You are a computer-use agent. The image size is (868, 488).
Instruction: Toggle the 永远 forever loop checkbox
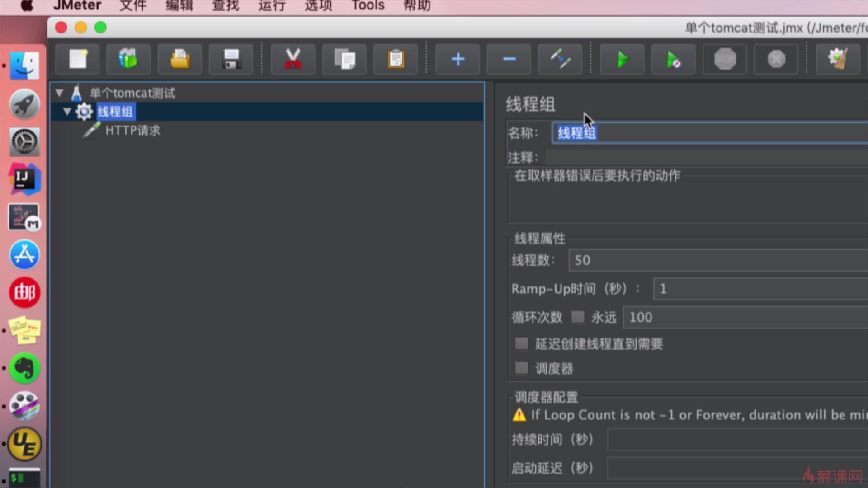coord(577,317)
